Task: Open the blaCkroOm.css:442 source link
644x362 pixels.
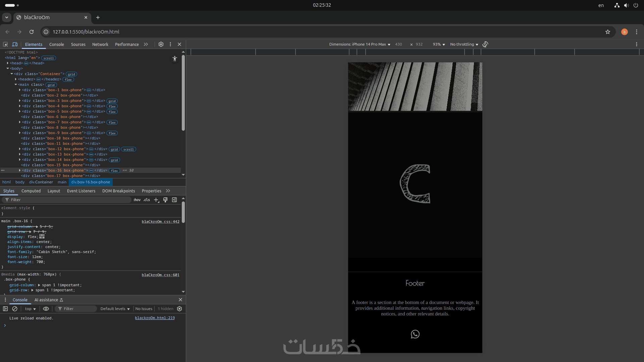Action: click(x=160, y=222)
